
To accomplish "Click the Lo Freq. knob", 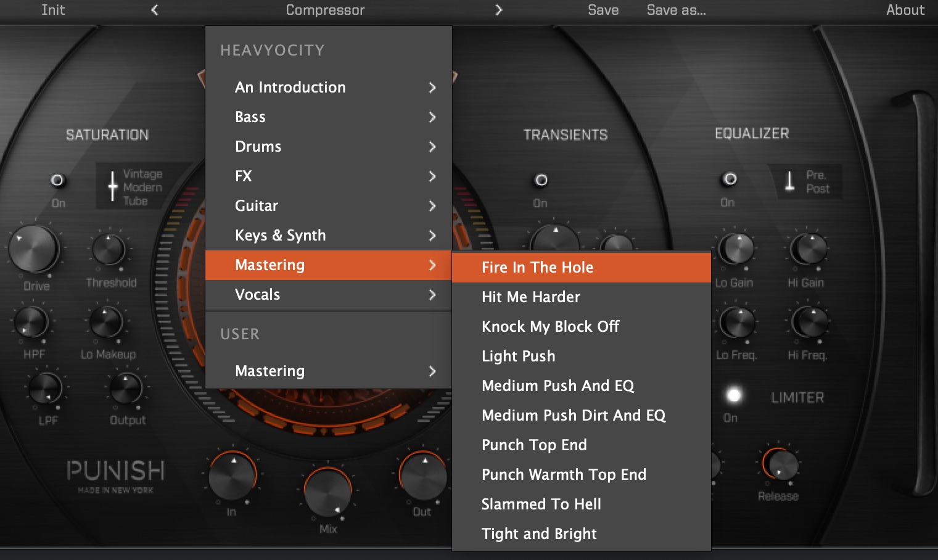I will click(738, 323).
